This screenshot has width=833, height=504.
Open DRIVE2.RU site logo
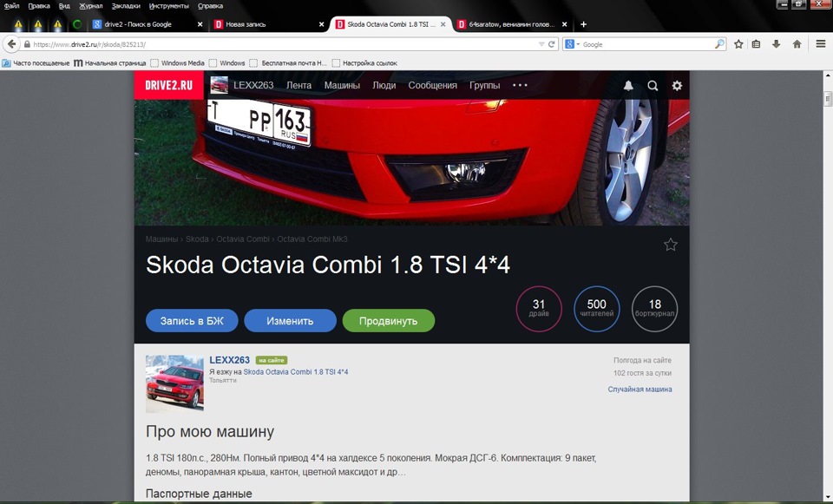coord(168,84)
